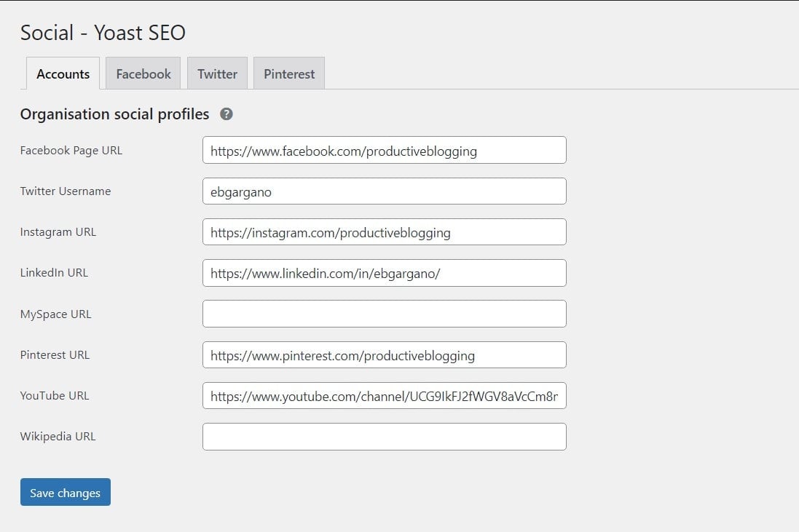The width and height of the screenshot is (799, 532).
Task: Switch to the Accounts tab
Action: click(x=63, y=74)
